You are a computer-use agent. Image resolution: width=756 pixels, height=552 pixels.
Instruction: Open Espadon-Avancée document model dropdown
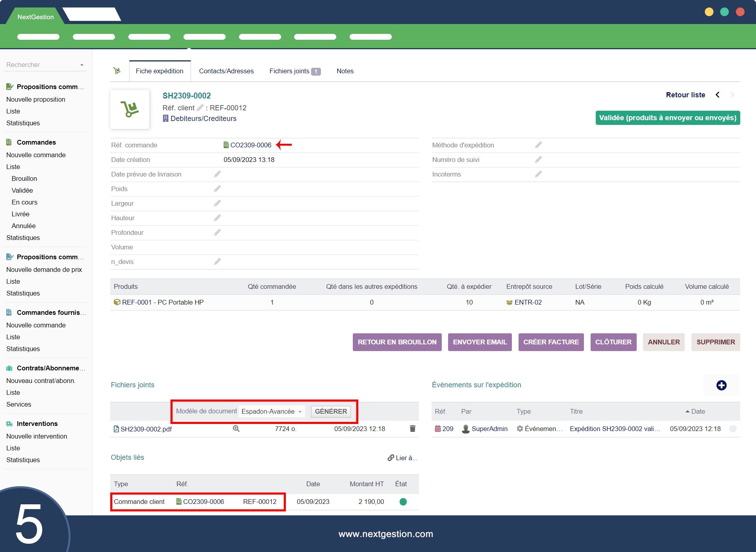tap(272, 411)
